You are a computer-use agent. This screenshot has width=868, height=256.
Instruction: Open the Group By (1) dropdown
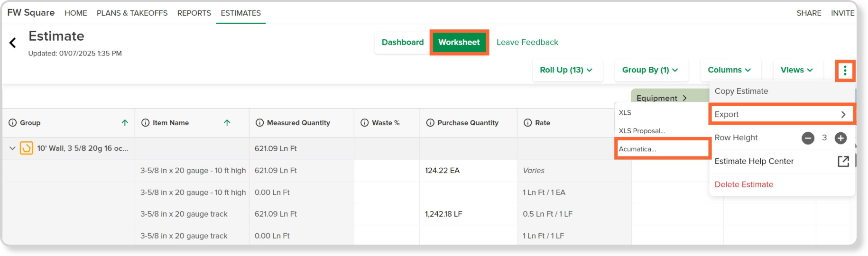coord(650,70)
